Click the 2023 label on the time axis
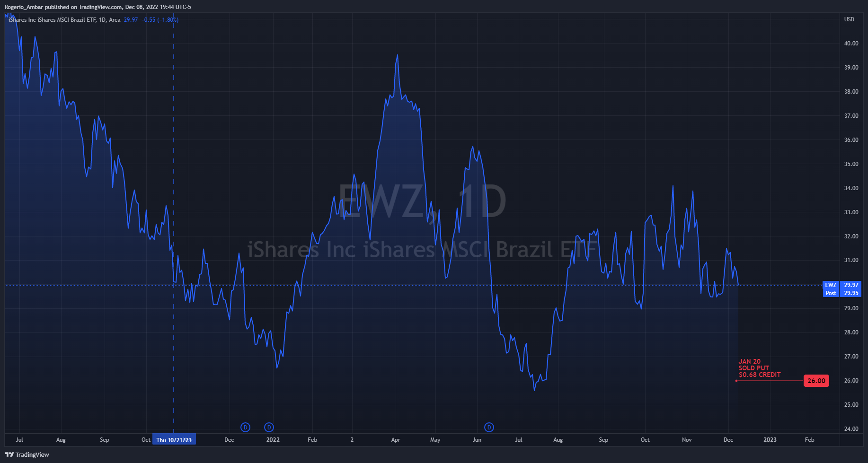Image resolution: width=868 pixels, height=463 pixels. 770,440
